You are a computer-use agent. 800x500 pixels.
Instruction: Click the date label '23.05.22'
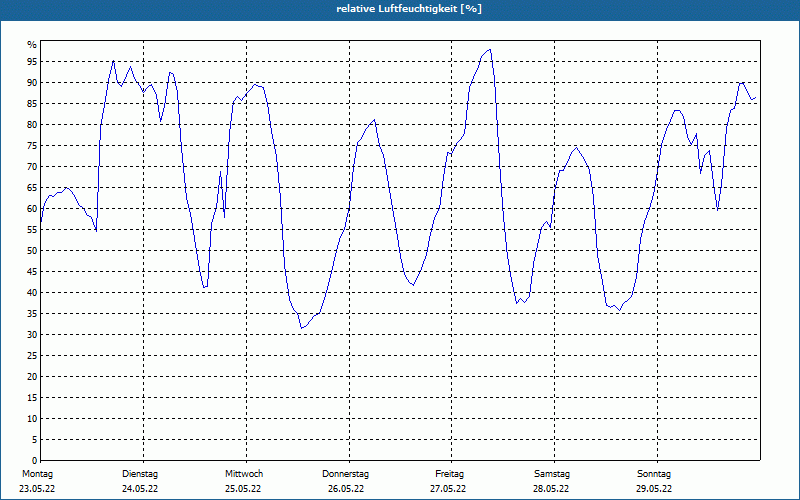(x=37, y=489)
